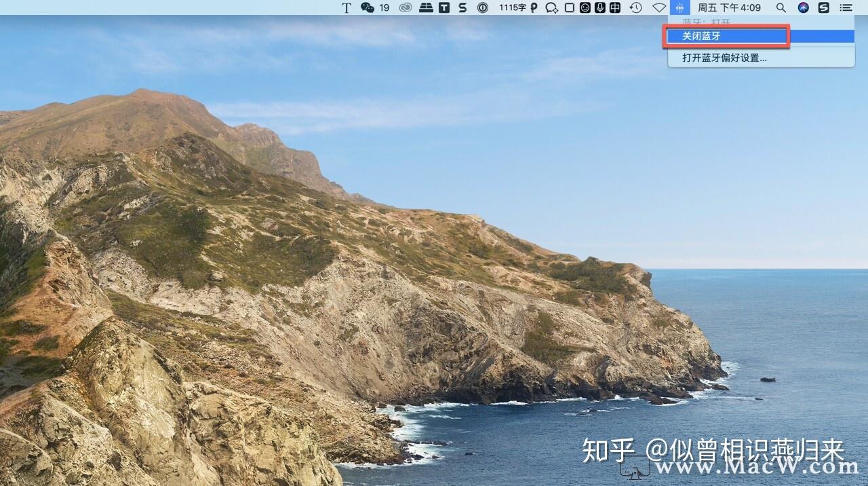The height and width of the screenshot is (486, 868).
Task: Click the Sogou S icon beside Siri
Action: click(x=823, y=7)
